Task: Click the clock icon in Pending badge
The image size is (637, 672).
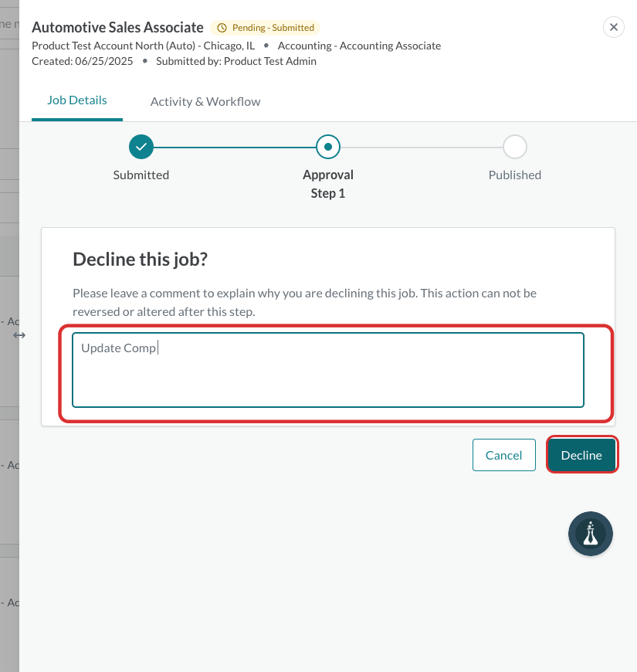Action: pyautogui.click(x=222, y=28)
